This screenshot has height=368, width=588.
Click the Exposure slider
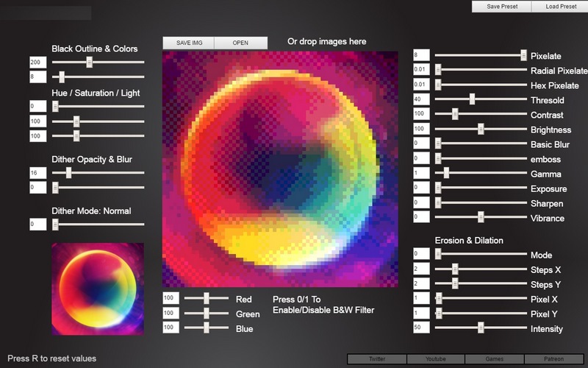[x=481, y=188]
